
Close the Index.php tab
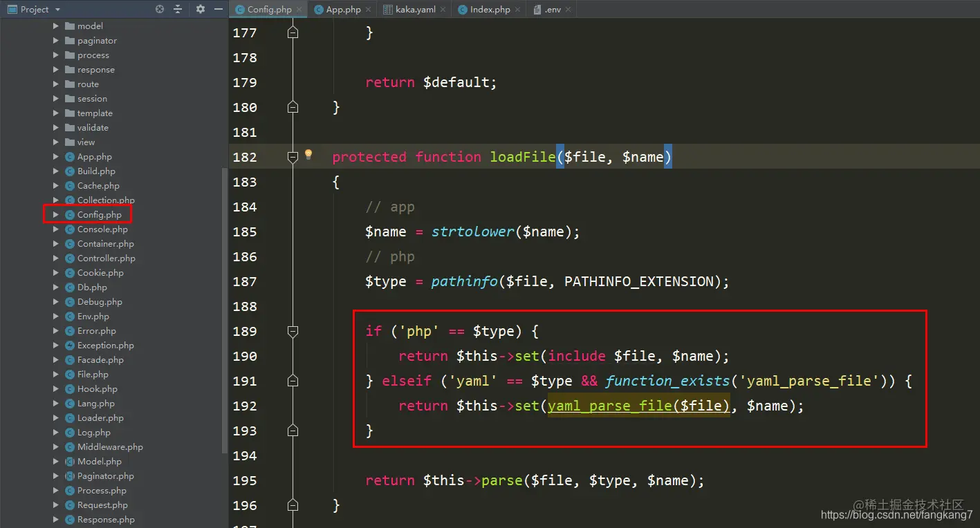pos(518,10)
